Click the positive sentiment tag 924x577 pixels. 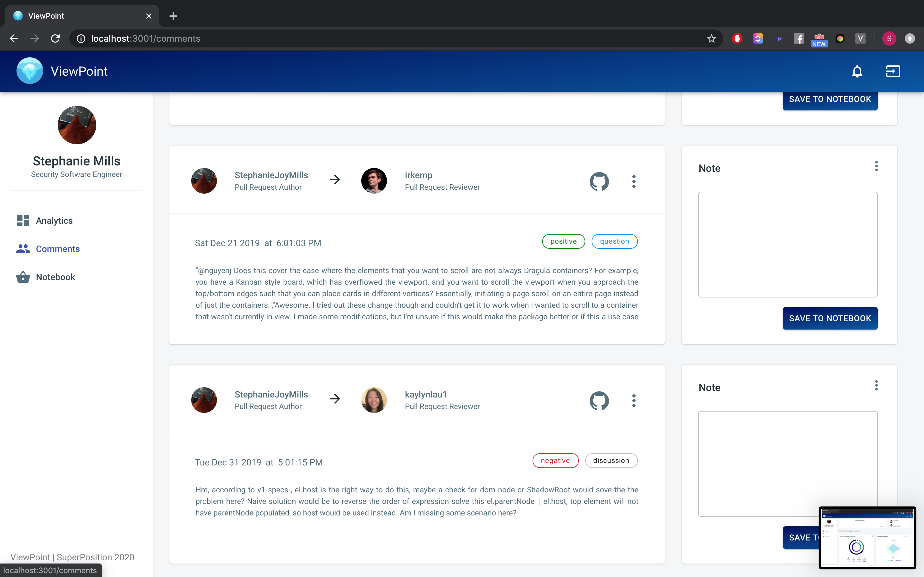pyautogui.click(x=563, y=241)
